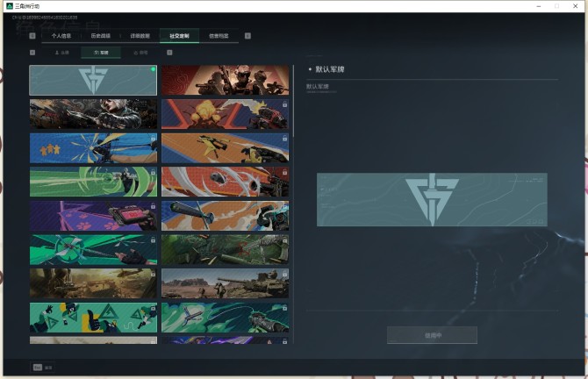Select the camouflage bullets dog tag
Viewport: 588px width, 379px height.
click(226, 250)
